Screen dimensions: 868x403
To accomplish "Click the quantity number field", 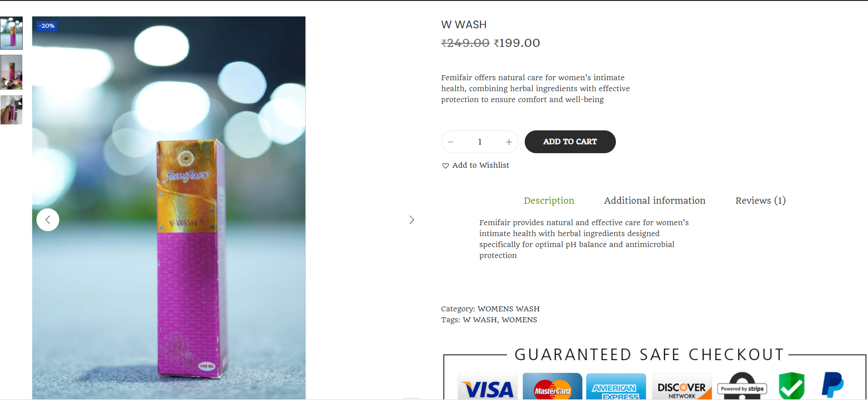I will [480, 142].
